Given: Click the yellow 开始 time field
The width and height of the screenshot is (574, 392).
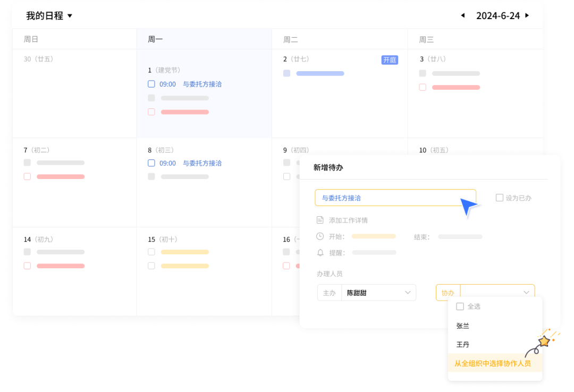Looking at the screenshot, I should pos(374,236).
